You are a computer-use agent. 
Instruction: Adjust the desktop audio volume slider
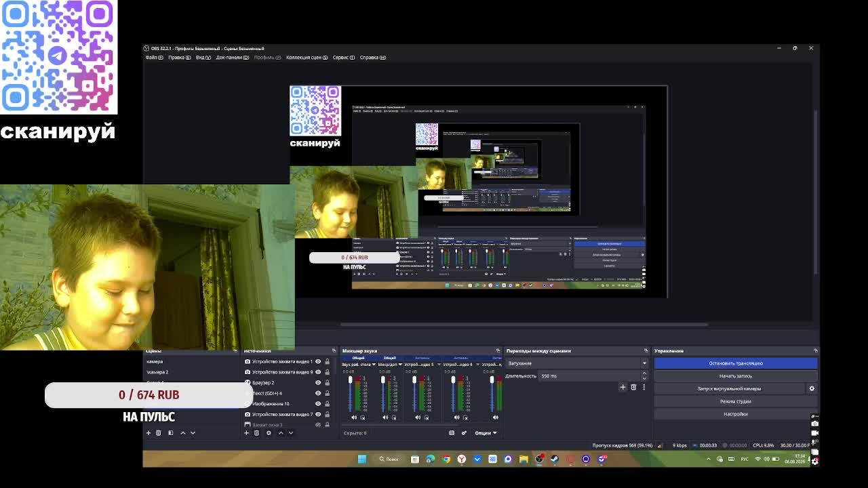pyautogui.click(x=350, y=394)
